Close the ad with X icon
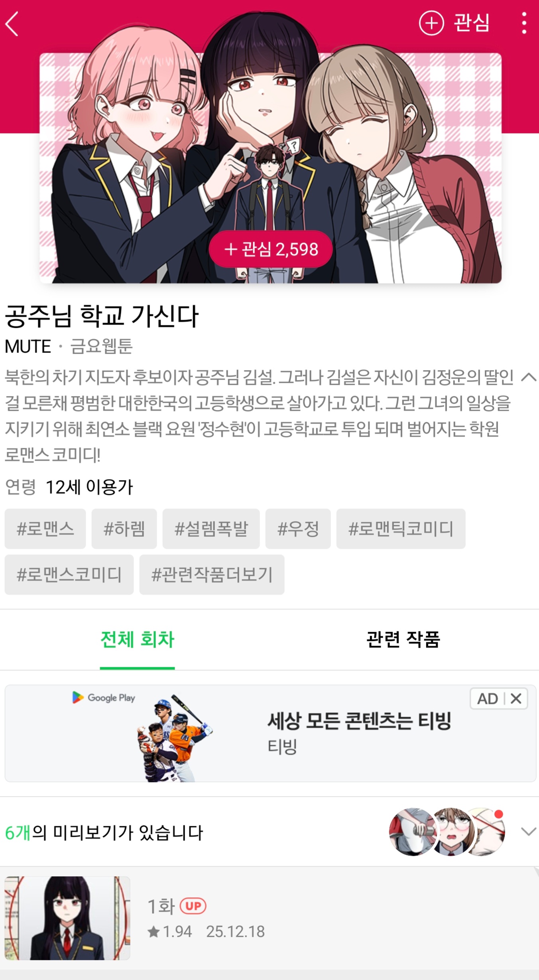The image size is (539, 980). pyautogui.click(x=516, y=698)
